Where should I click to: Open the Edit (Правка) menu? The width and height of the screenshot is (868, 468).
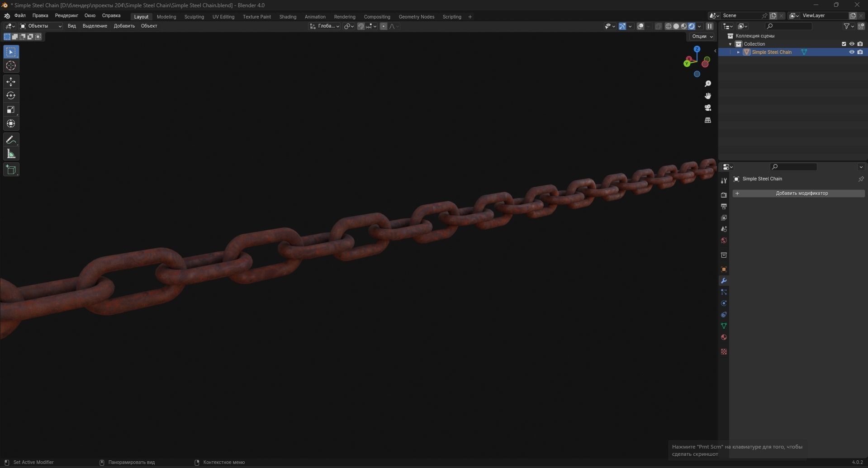tap(40, 15)
